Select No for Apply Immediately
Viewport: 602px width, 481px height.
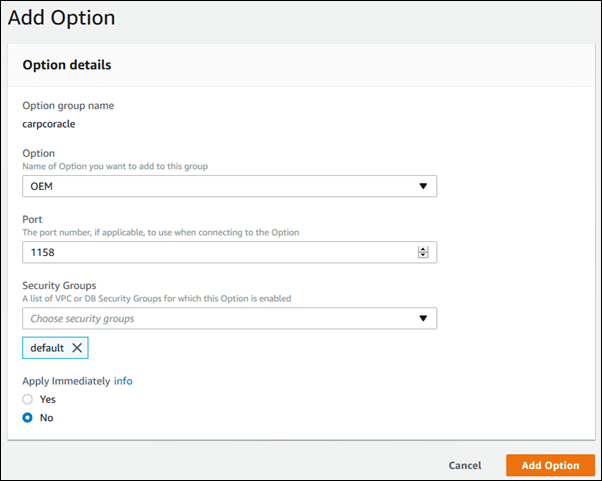28,418
